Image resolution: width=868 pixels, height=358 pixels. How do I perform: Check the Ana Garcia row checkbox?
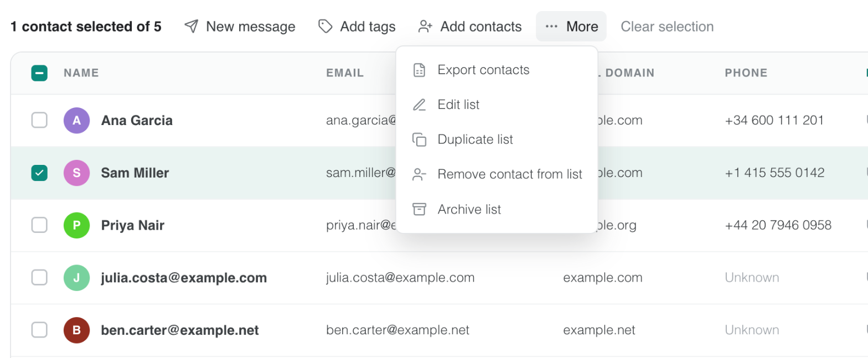tap(39, 120)
